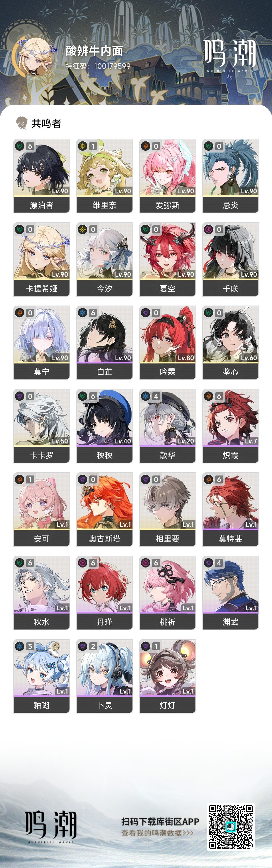Click the glacio icon on 白芷 card
The image size is (272, 868).
click(83, 313)
